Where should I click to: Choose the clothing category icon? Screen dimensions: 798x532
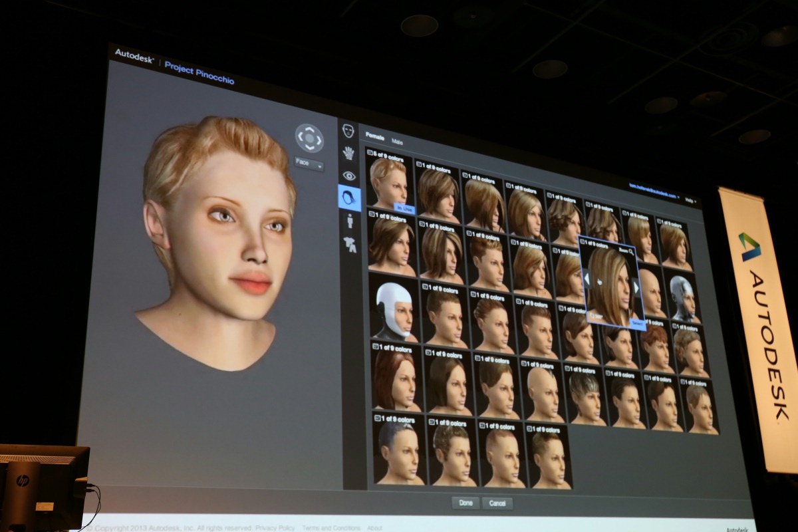click(x=349, y=245)
